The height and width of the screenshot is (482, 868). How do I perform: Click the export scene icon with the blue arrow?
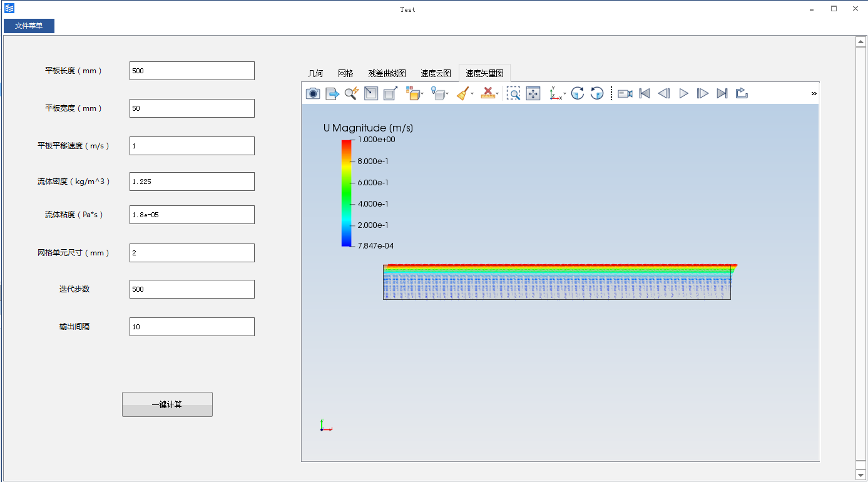tap(332, 93)
